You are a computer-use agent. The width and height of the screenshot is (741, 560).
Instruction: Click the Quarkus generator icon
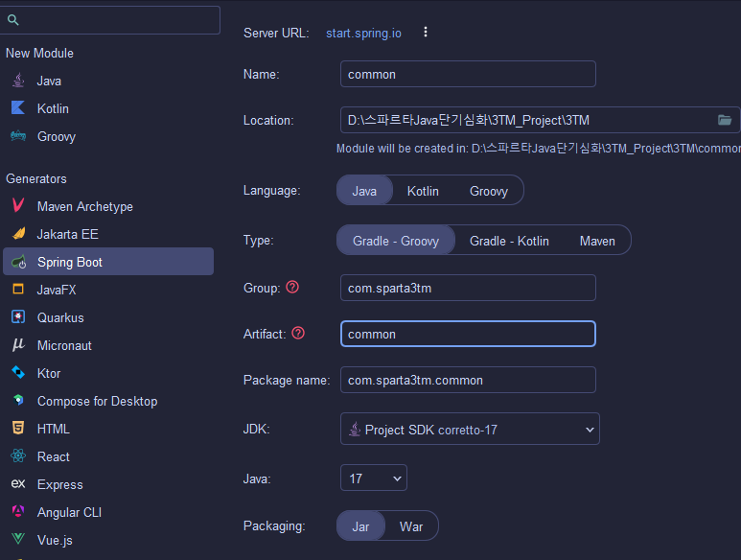pos(18,316)
